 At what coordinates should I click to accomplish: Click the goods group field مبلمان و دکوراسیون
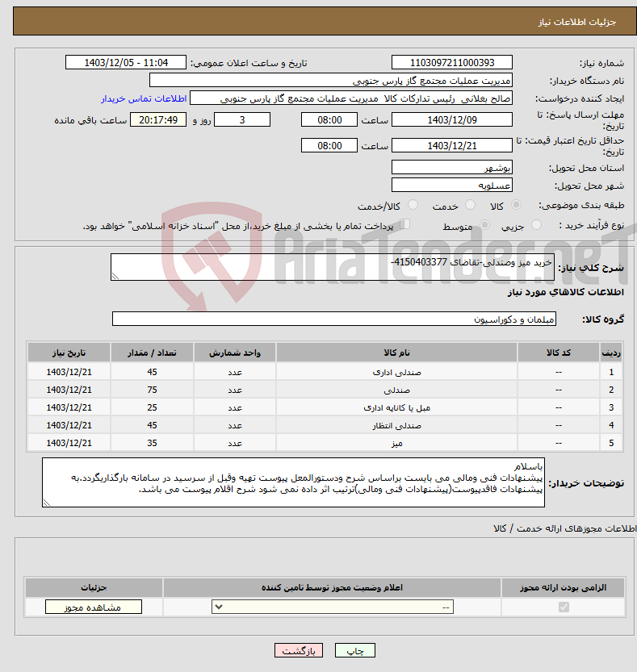tap(334, 319)
